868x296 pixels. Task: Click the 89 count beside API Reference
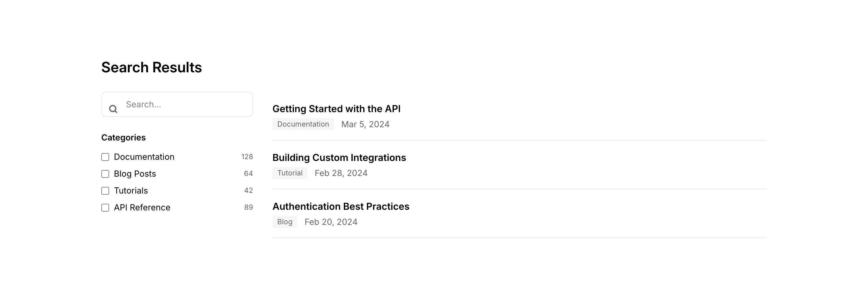click(248, 207)
